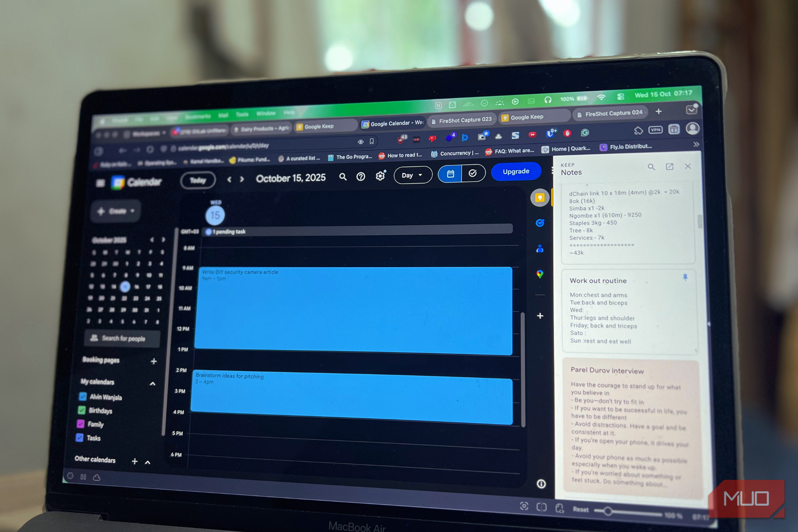798x532 pixels.
Task: Collapse the My calendars section
Action: [x=153, y=383]
